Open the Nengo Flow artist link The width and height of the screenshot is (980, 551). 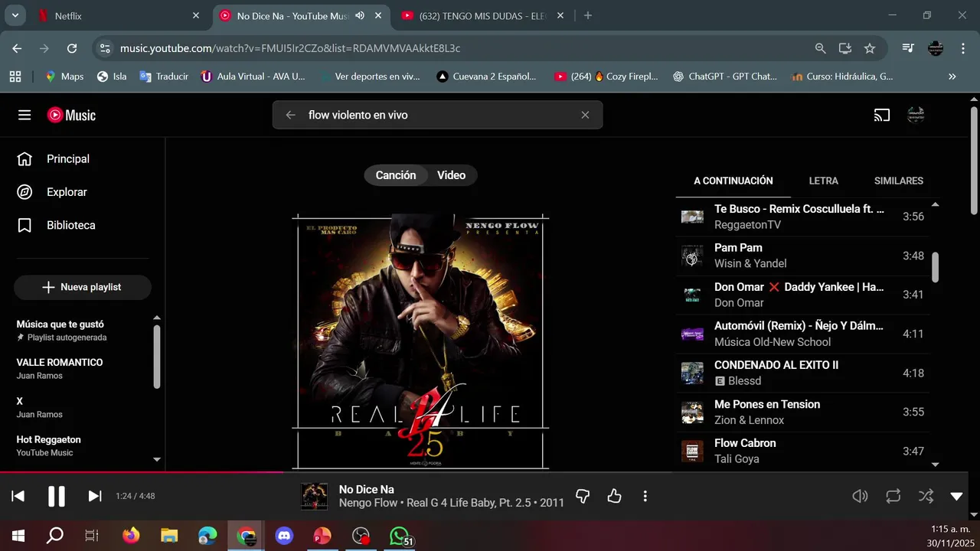point(368,503)
